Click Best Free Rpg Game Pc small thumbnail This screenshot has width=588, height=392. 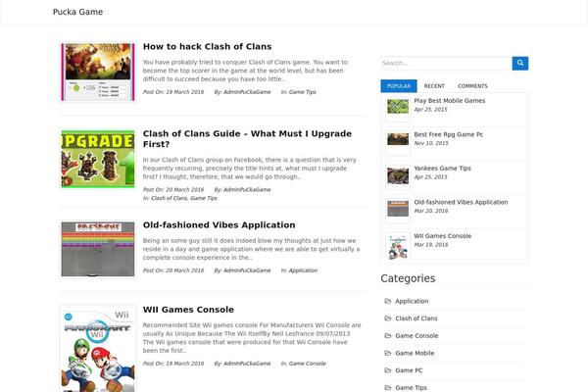click(x=398, y=139)
